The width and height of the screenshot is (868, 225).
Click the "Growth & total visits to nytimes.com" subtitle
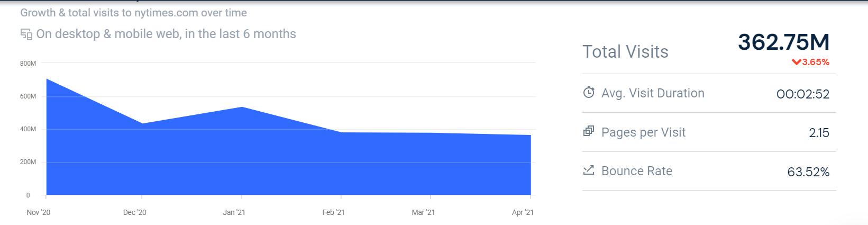click(x=133, y=12)
